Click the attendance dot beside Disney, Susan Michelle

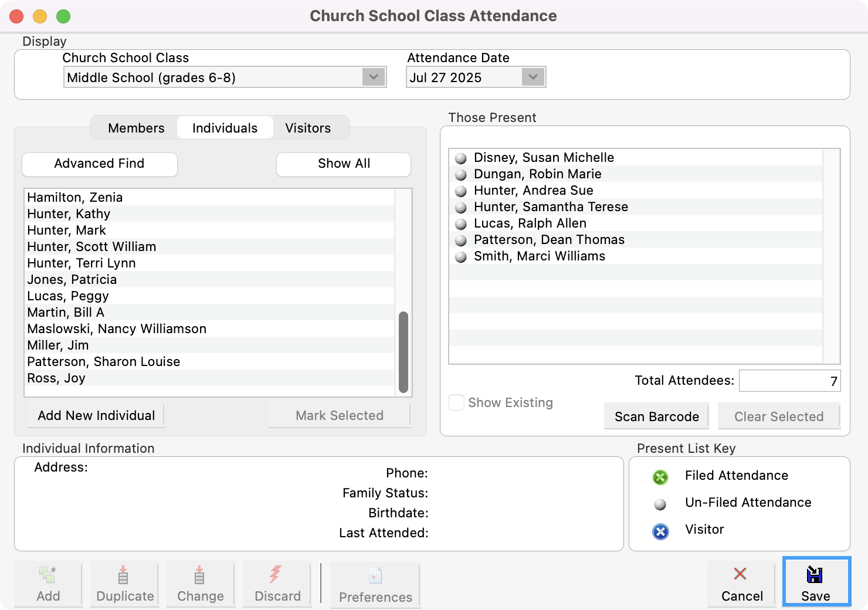coord(460,157)
